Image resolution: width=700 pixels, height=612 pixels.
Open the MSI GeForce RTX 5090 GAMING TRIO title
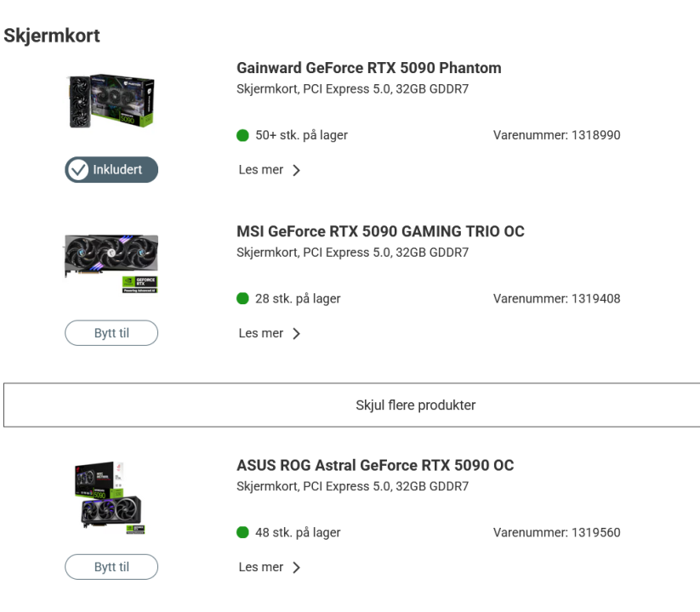coord(380,232)
